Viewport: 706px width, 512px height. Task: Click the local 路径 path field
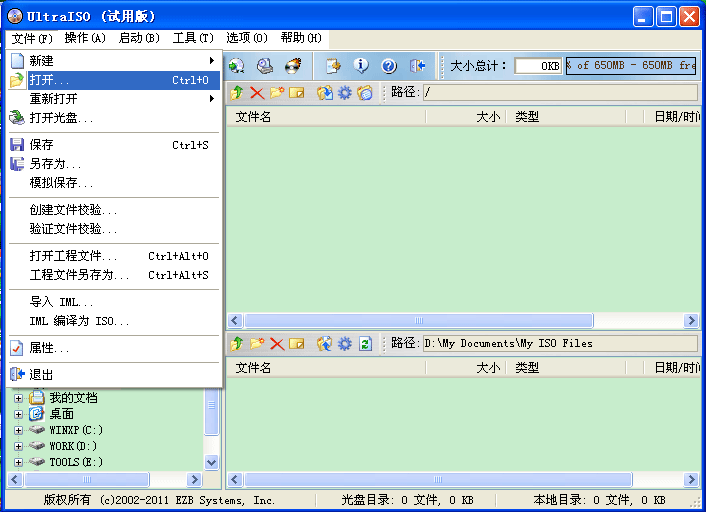click(x=558, y=343)
